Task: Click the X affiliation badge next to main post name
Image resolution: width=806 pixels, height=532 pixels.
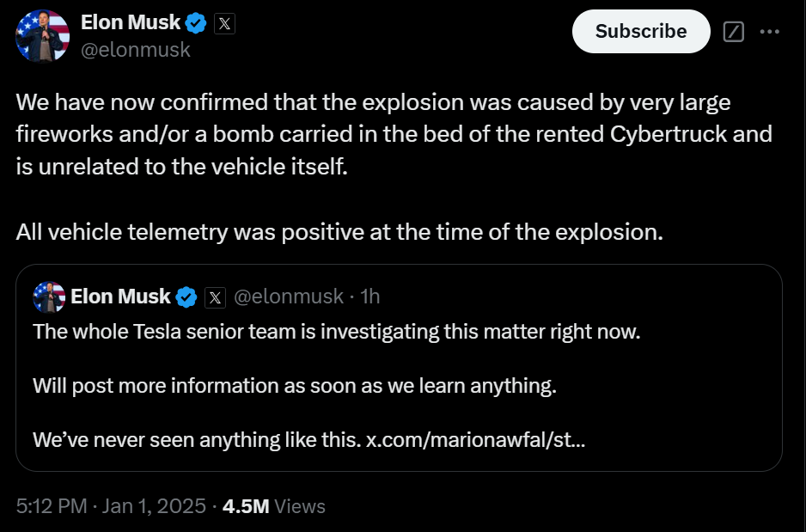Action: tap(224, 23)
